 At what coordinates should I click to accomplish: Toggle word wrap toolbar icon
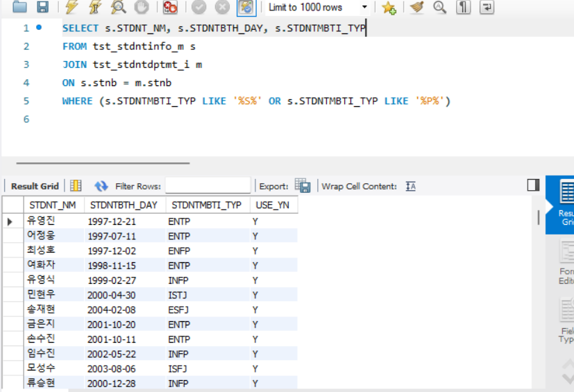coord(487,7)
